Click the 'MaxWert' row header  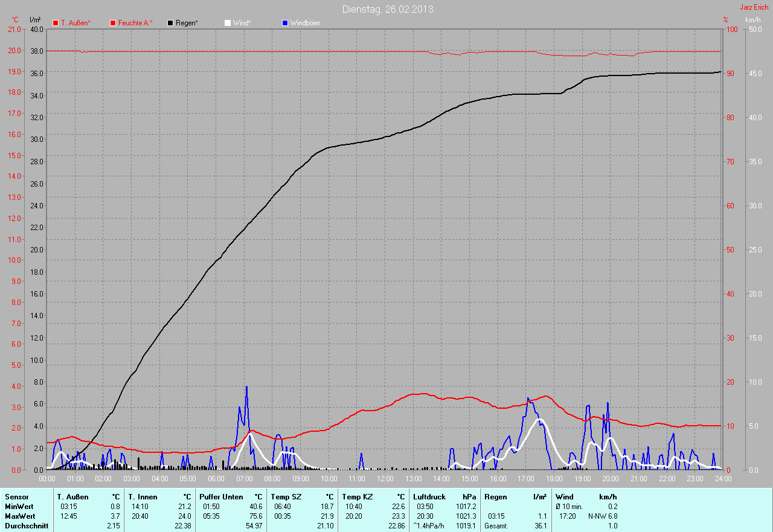point(20,516)
